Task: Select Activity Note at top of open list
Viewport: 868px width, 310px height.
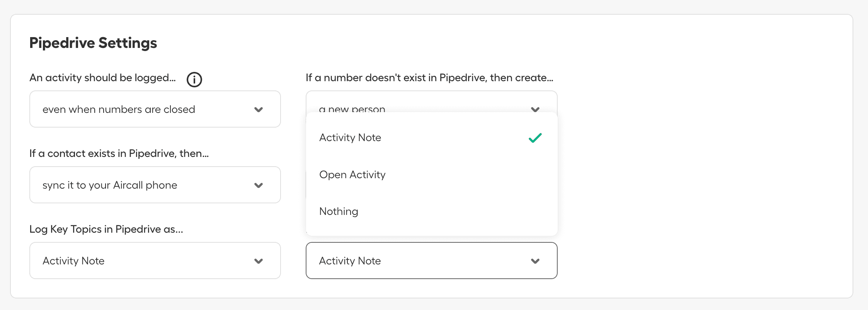Action: pyautogui.click(x=350, y=138)
